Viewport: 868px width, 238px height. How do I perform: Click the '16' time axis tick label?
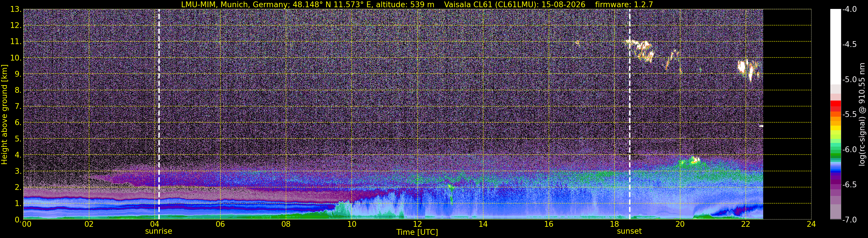548,224
